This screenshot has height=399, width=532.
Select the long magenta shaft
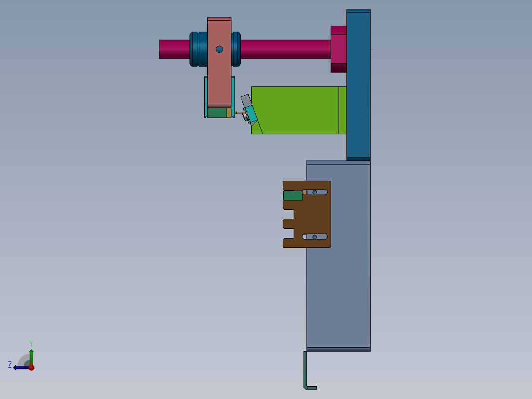tap(285, 49)
